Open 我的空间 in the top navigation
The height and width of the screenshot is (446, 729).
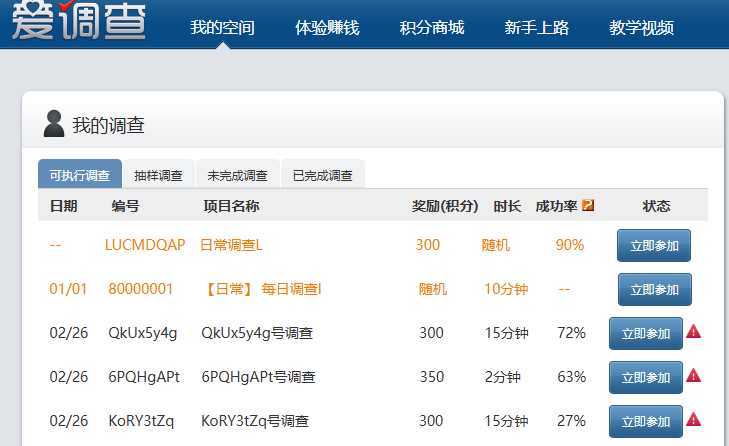(222, 28)
